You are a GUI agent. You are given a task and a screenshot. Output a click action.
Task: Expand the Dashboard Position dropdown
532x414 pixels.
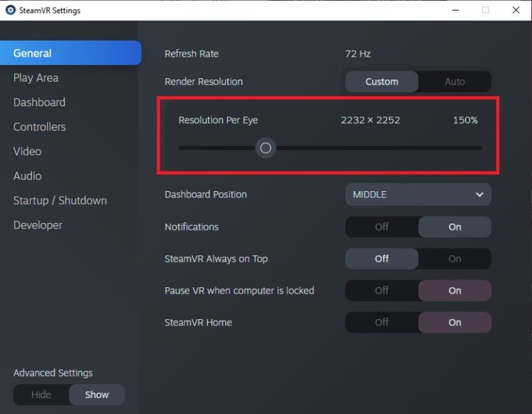[x=418, y=195]
